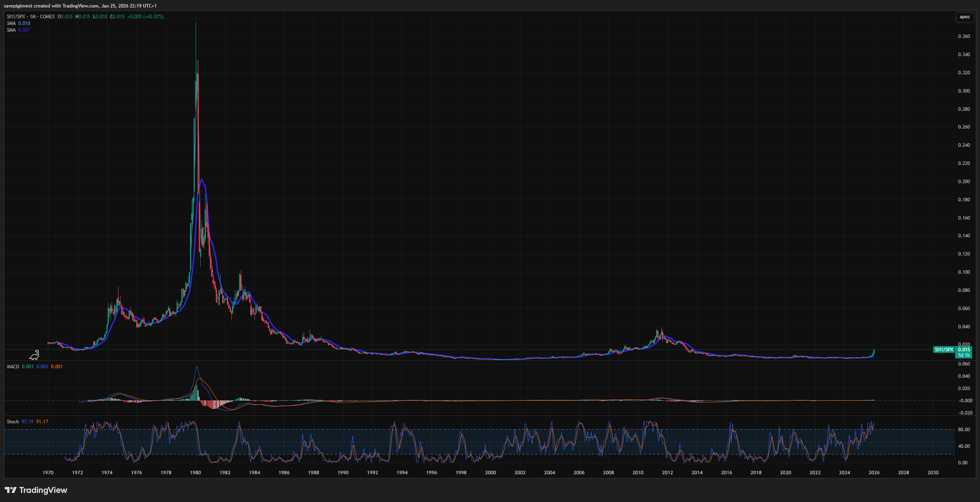
Task: Click the TradingView logo at bottom left
Action: (x=36, y=490)
